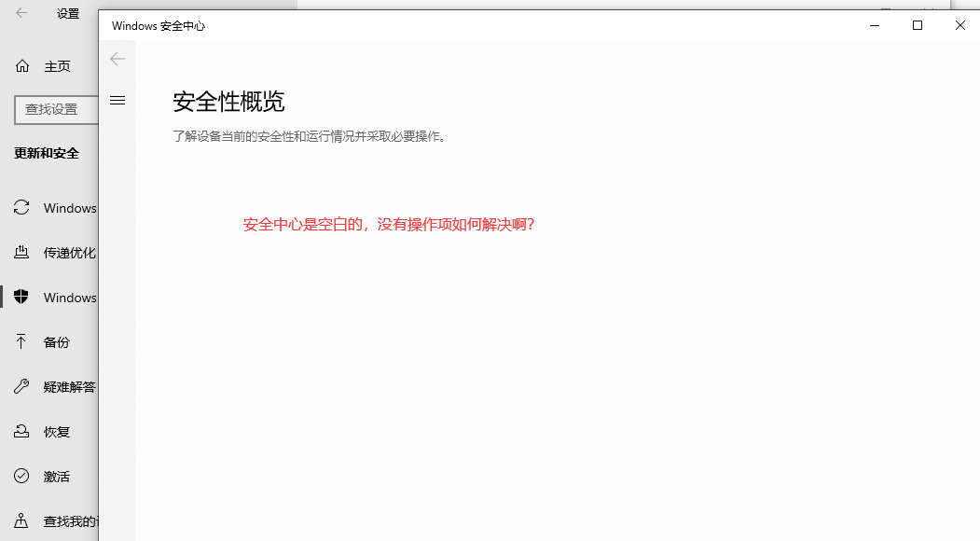
Task: Go back using Windows 安全中心 back arrow
Action: 117,59
